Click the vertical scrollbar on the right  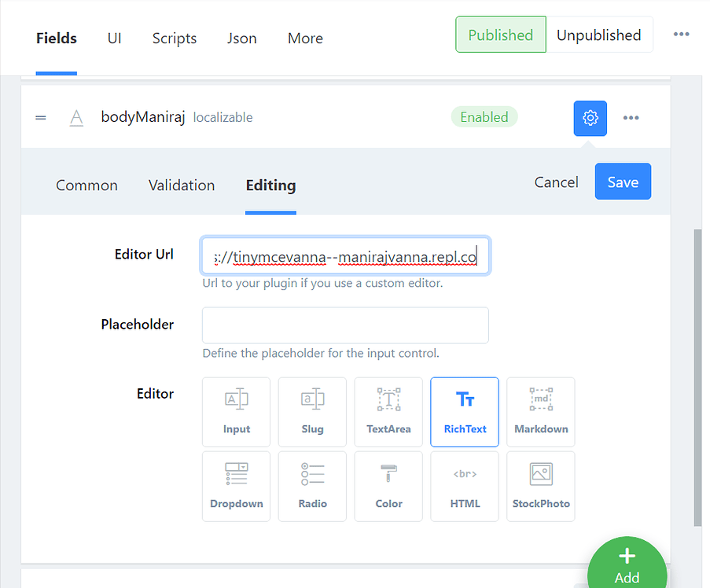click(697, 378)
